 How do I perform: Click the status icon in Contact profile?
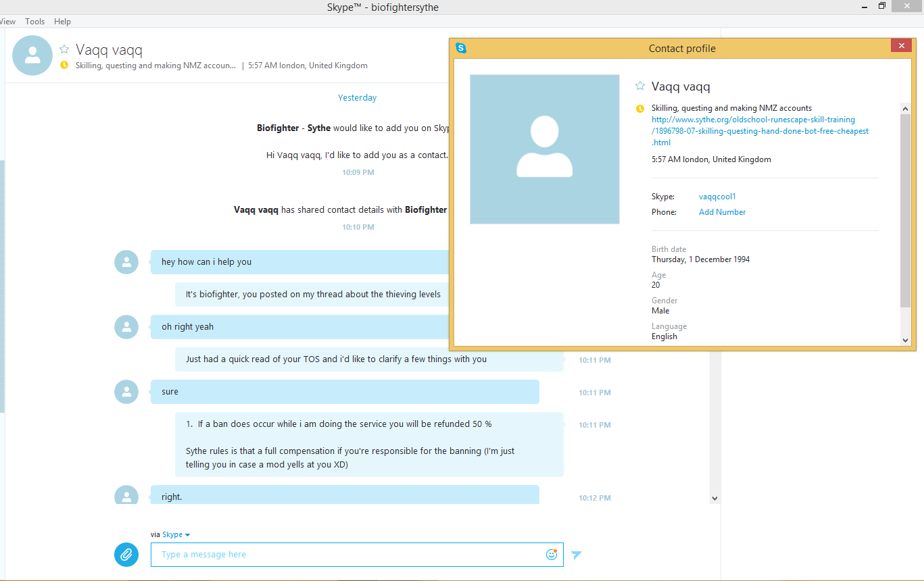pyautogui.click(x=640, y=108)
